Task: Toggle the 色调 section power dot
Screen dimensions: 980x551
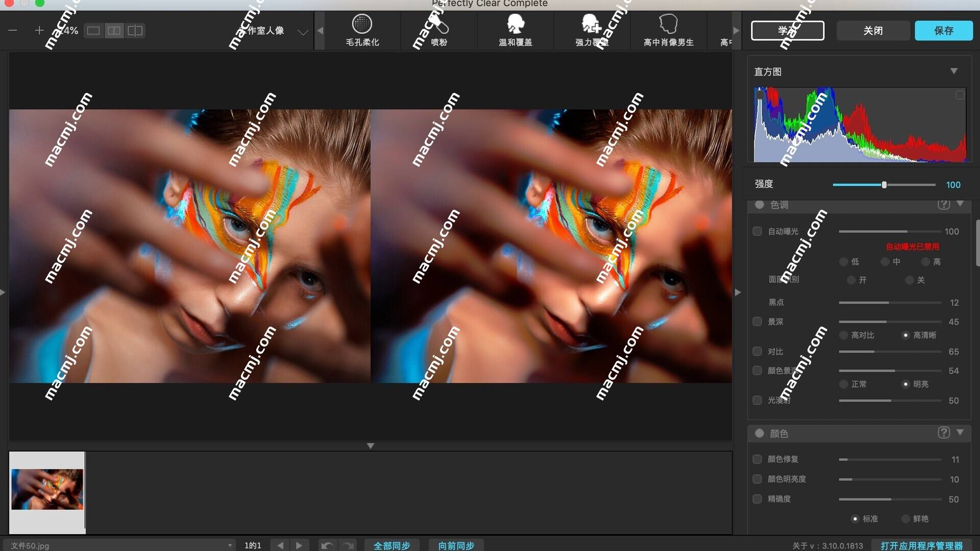Action: [759, 205]
